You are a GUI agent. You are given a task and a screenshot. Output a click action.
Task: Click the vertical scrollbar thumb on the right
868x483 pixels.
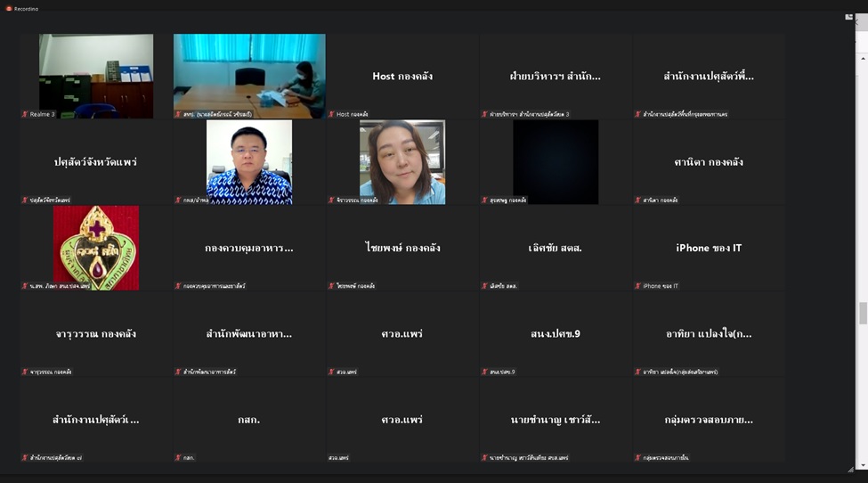click(862, 313)
